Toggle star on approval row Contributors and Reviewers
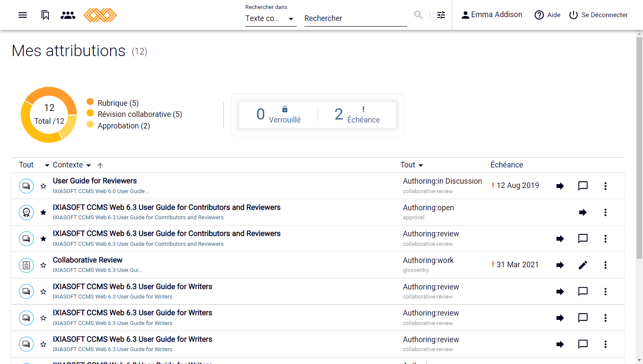 tap(43, 212)
